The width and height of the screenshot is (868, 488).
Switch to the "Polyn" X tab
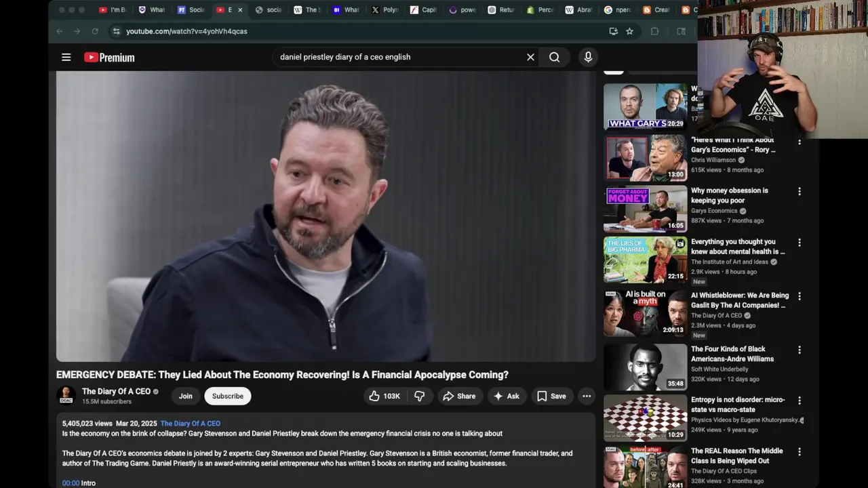click(x=385, y=10)
